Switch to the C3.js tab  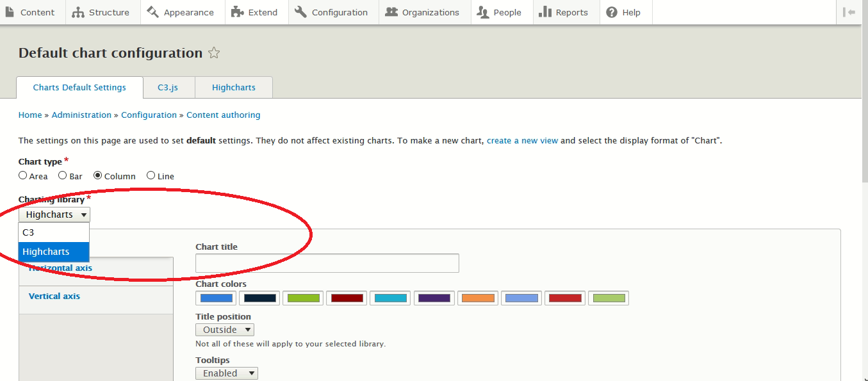click(x=168, y=87)
